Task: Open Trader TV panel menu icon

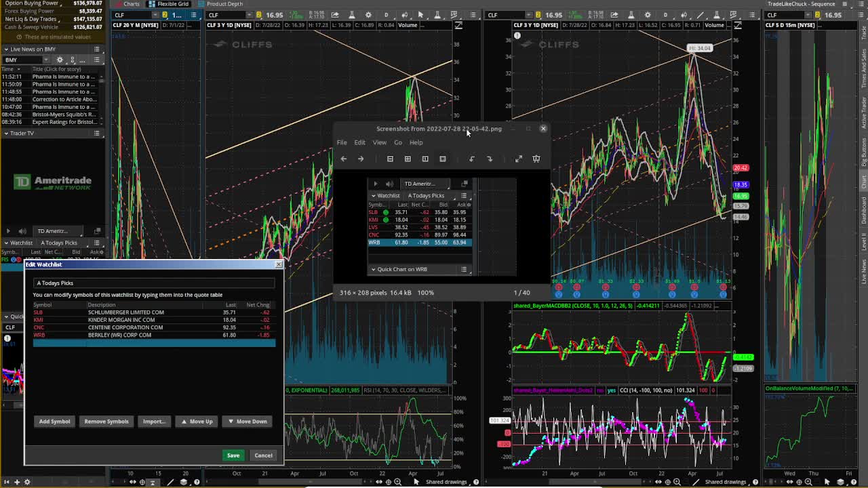Action: 97,134
